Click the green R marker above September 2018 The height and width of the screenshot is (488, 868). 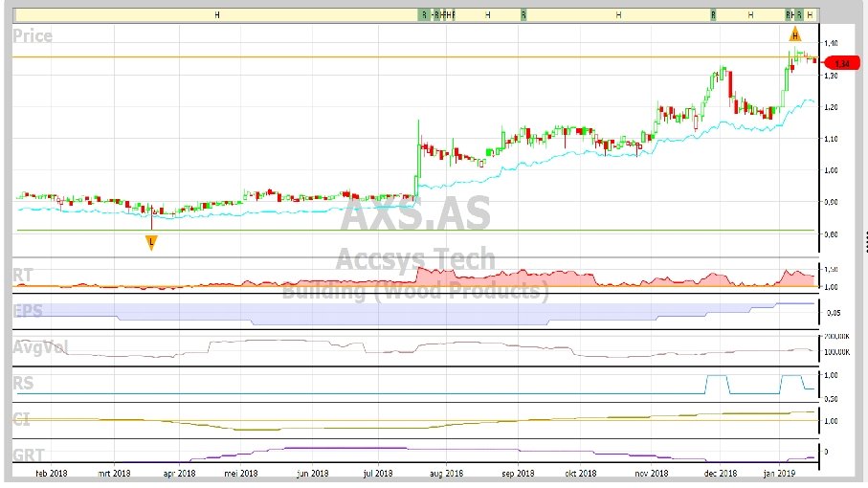(523, 15)
